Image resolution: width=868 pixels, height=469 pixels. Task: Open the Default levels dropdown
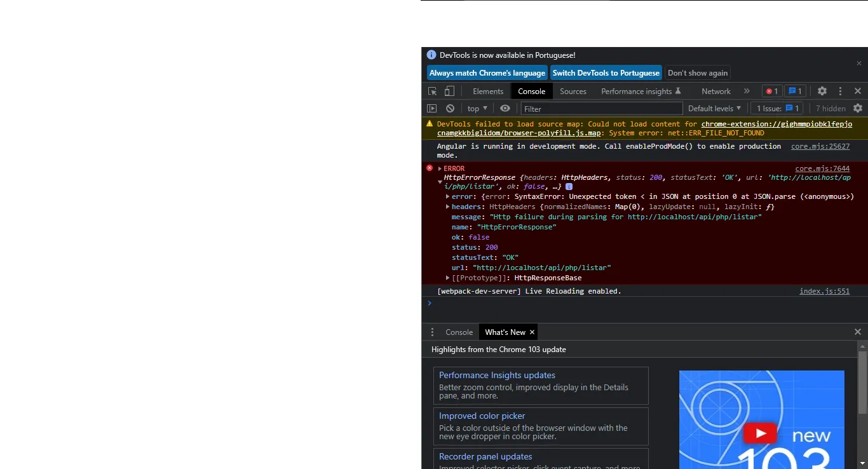[x=715, y=109]
